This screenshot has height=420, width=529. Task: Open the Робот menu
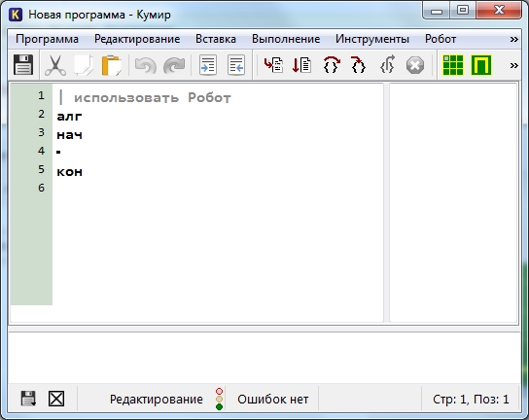[x=441, y=39]
